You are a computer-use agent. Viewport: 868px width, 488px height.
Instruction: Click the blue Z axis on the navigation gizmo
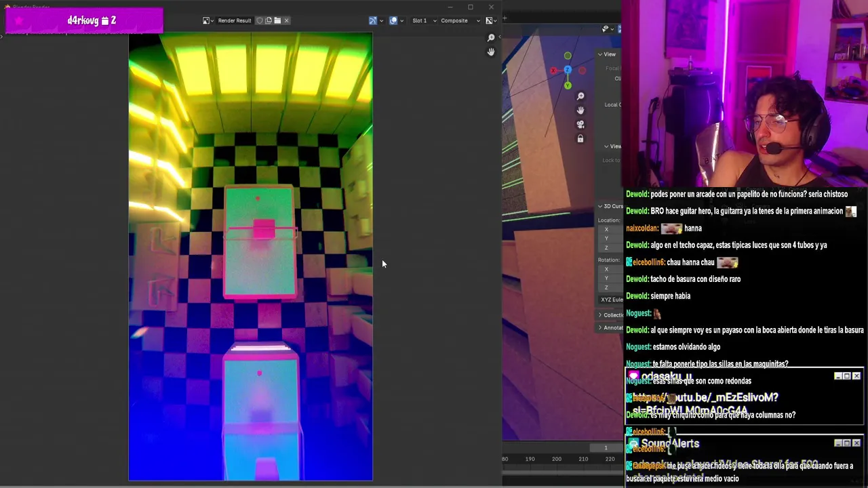(x=568, y=69)
